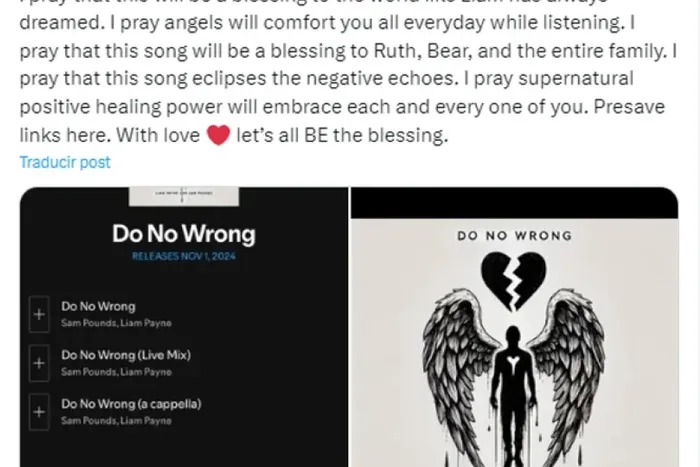Open the right album cover image

514,327
